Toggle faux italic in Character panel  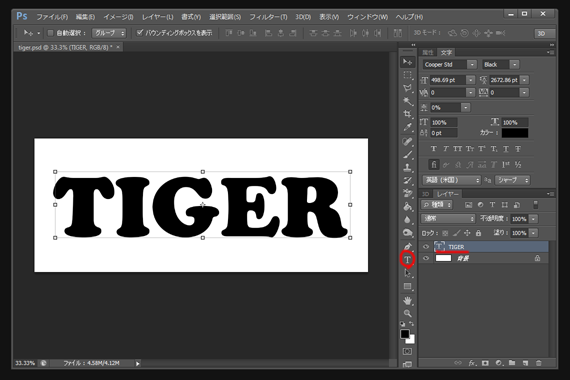(x=446, y=149)
